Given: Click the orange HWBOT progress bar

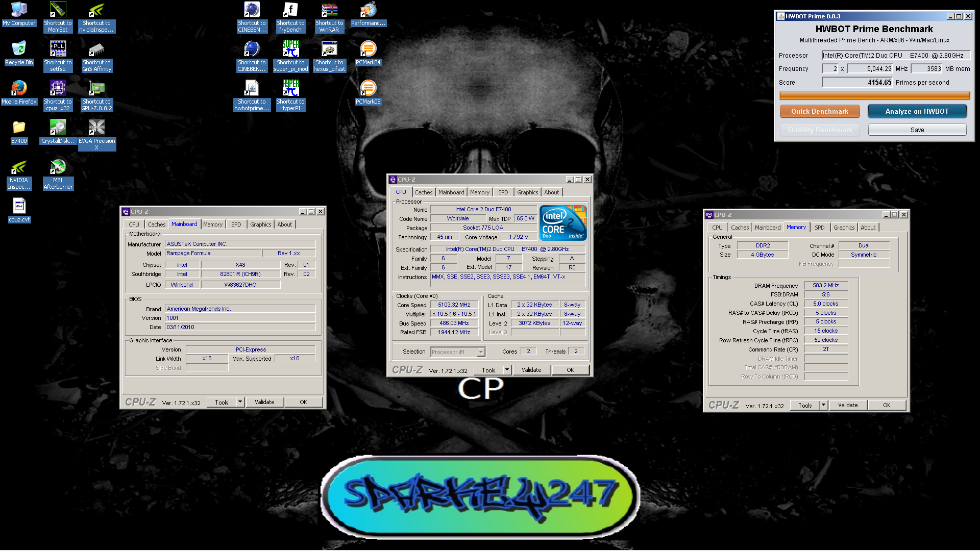Looking at the screenshot, I should [x=874, y=95].
